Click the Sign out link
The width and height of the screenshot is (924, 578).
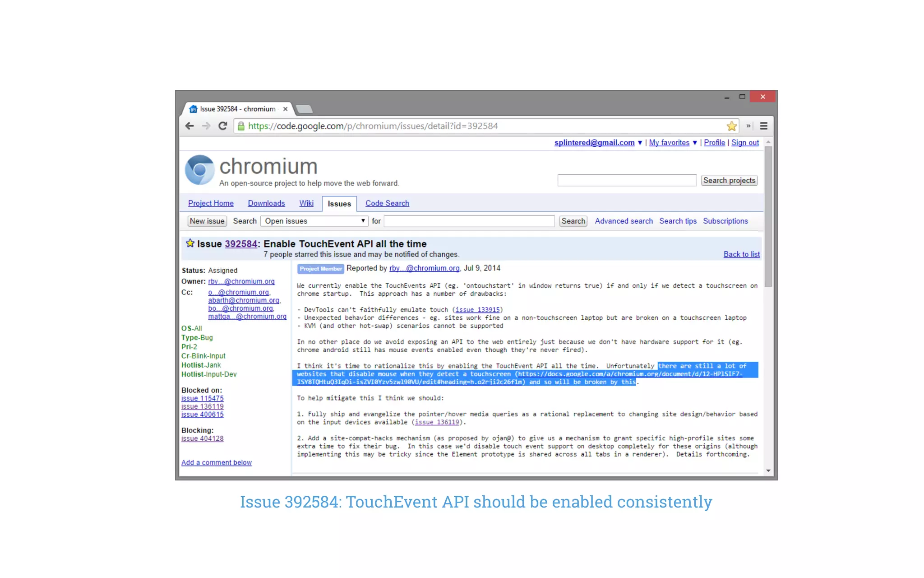[745, 143]
